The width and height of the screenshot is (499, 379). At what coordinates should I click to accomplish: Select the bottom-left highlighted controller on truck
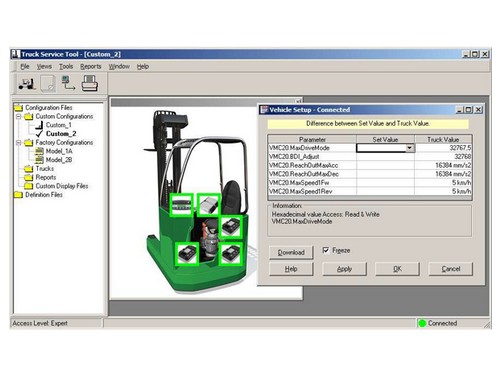[x=187, y=254]
